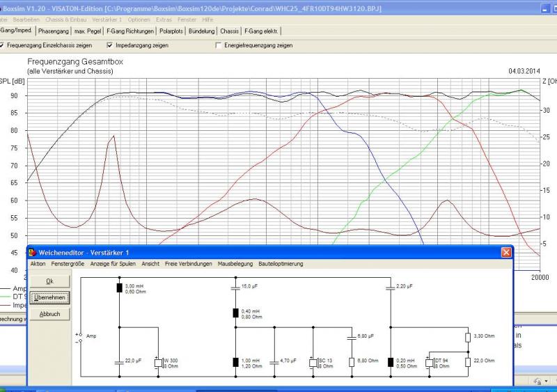557x392 pixels.
Task: Open the Freie Verbindungen menu
Action: 188,265
